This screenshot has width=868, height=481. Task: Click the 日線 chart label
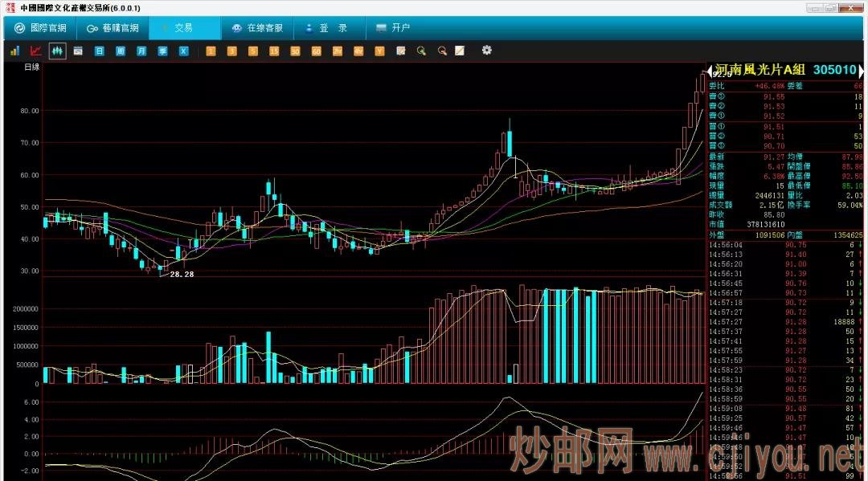pos(32,67)
